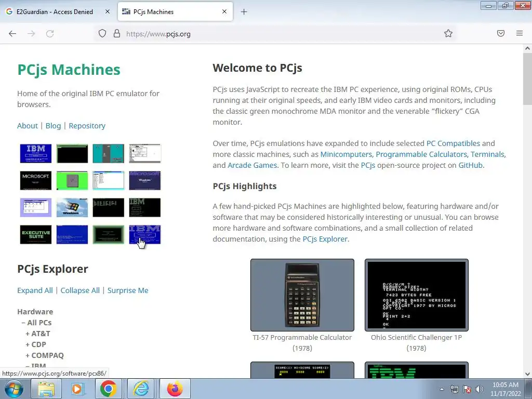Open the black thumbnail with gray IBM logo
Image resolution: width=532 pixels, height=399 pixels.
pyautogui.click(x=145, y=208)
